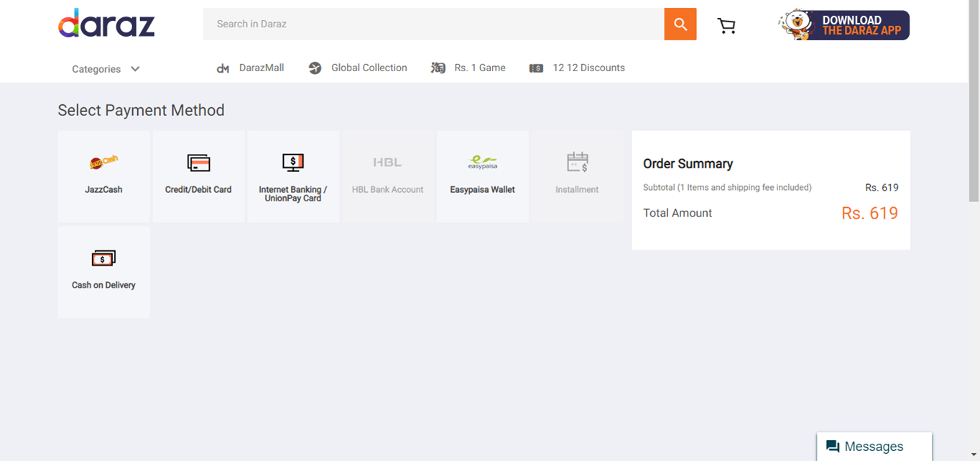Open the Messages panel label
Image resolution: width=980 pixels, height=461 pixels.
(874, 447)
